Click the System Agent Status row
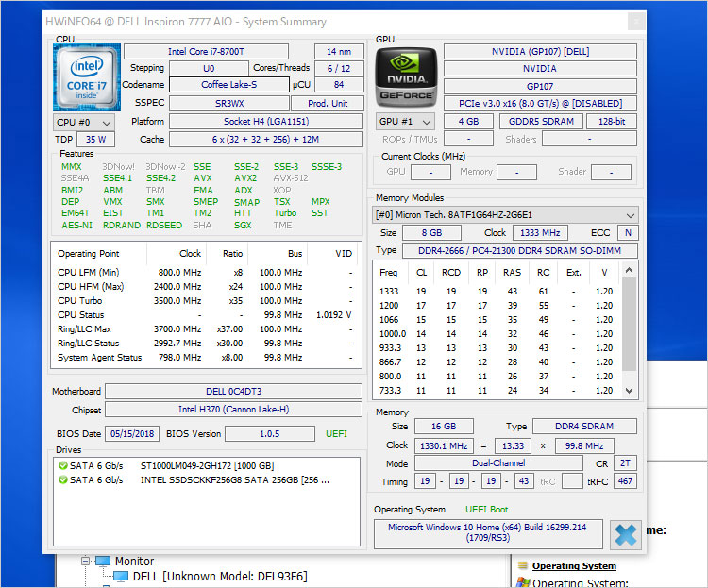Image resolution: width=708 pixels, height=588 pixels. click(205, 357)
